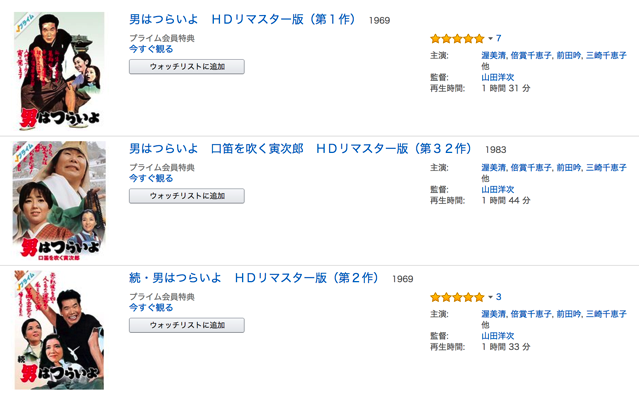Add the 第2作 movie to the watchlist

tap(187, 325)
